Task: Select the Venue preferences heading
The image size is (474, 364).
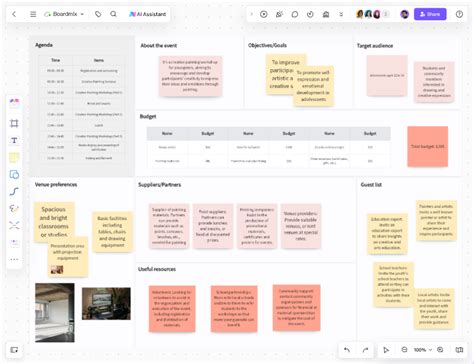Action: pos(56,184)
